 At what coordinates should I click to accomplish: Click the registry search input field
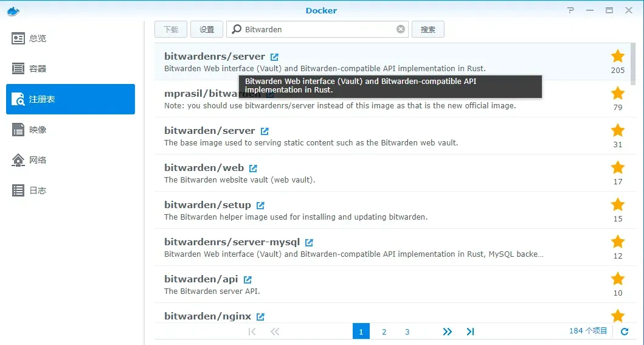coord(317,29)
